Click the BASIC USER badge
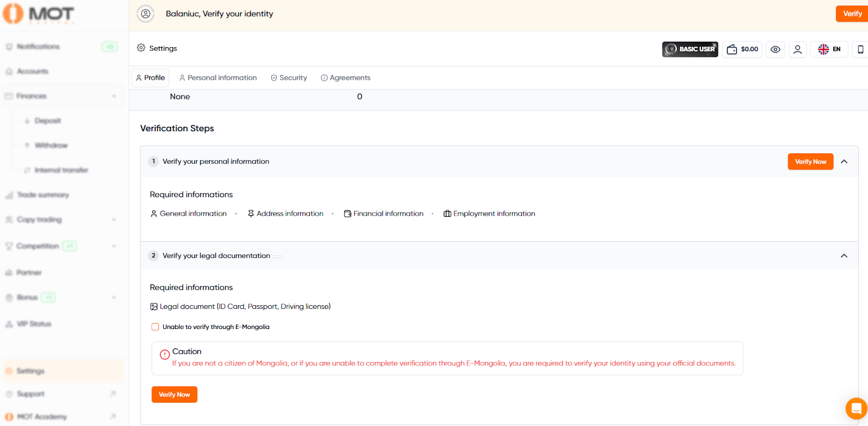 (690, 49)
